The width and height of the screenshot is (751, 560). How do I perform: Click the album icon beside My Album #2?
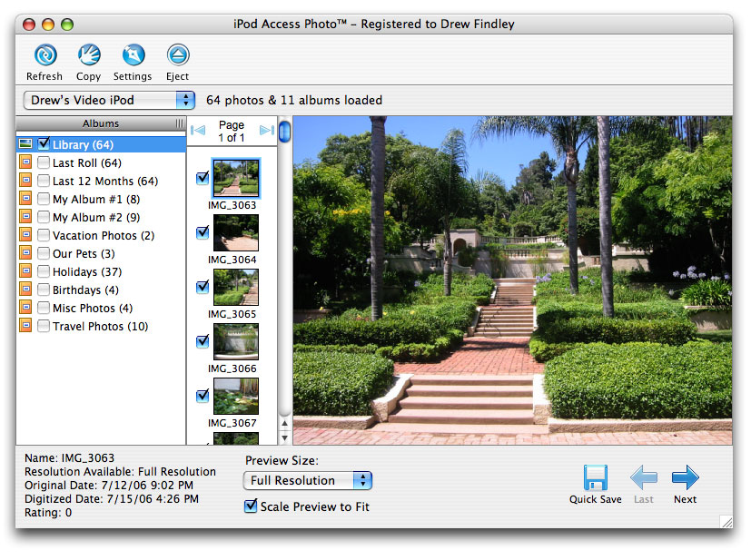[x=25, y=217]
